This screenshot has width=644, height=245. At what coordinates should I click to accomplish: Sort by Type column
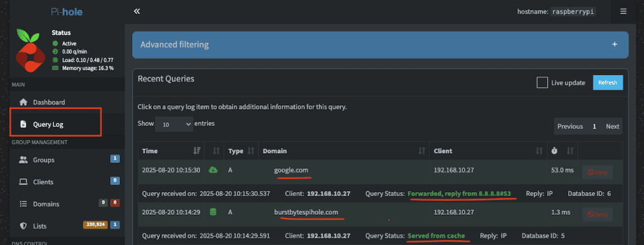[x=241, y=151]
